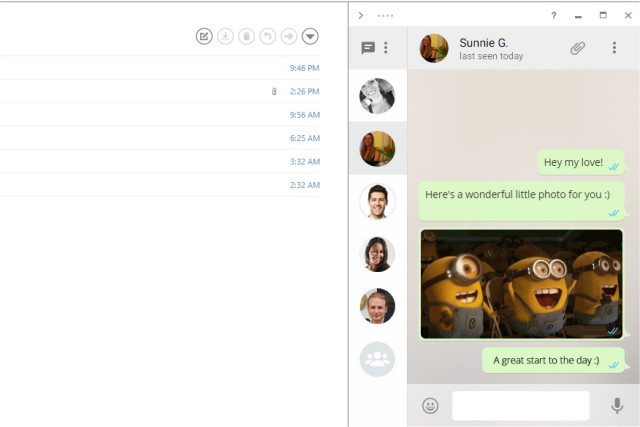Open the email received at 9:56 AM
The width and height of the screenshot is (640, 427).
[x=160, y=115]
